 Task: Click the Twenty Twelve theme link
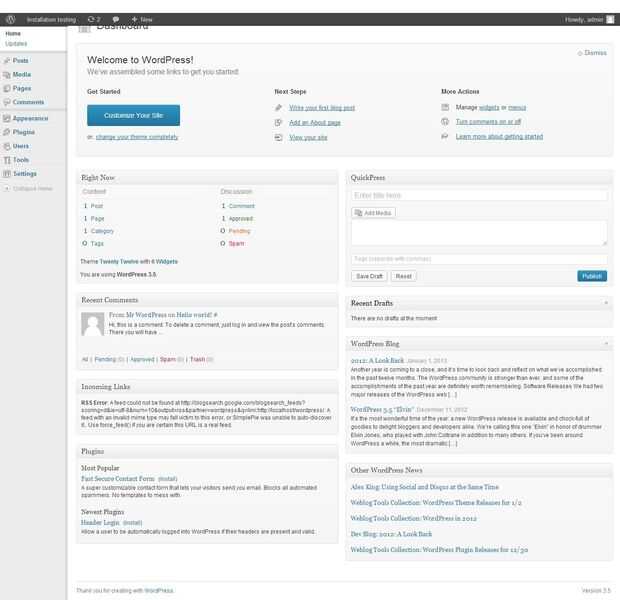coord(119,261)
